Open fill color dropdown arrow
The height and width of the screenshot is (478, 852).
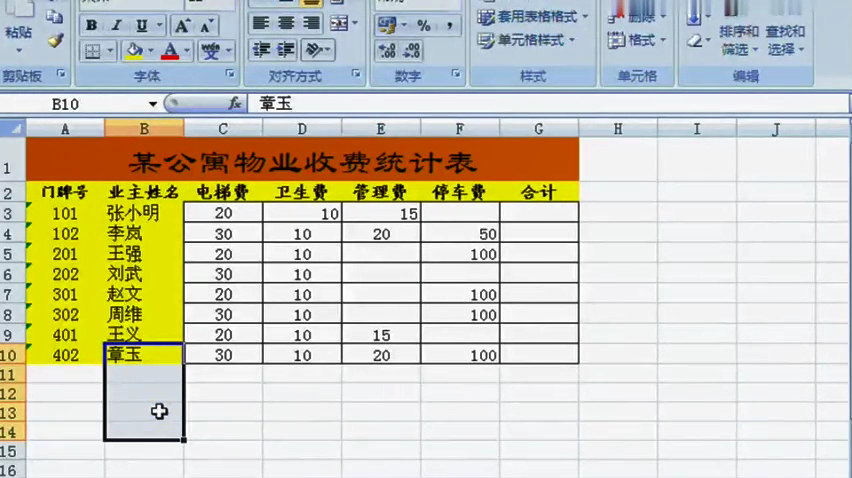(151, 51)
